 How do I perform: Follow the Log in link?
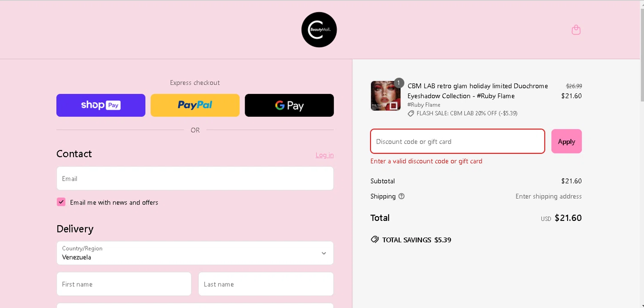tap(325, 155)
